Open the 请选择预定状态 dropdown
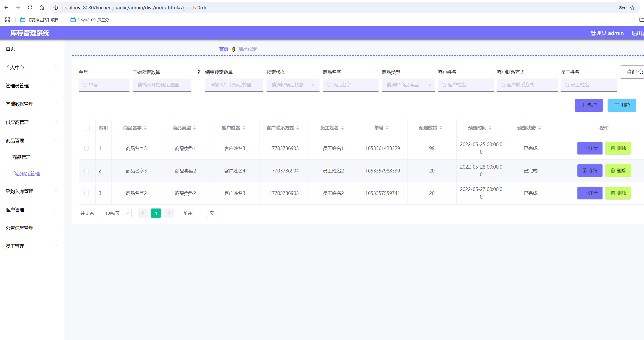This screenshot has width=644, height=340. tap(293, 85)
